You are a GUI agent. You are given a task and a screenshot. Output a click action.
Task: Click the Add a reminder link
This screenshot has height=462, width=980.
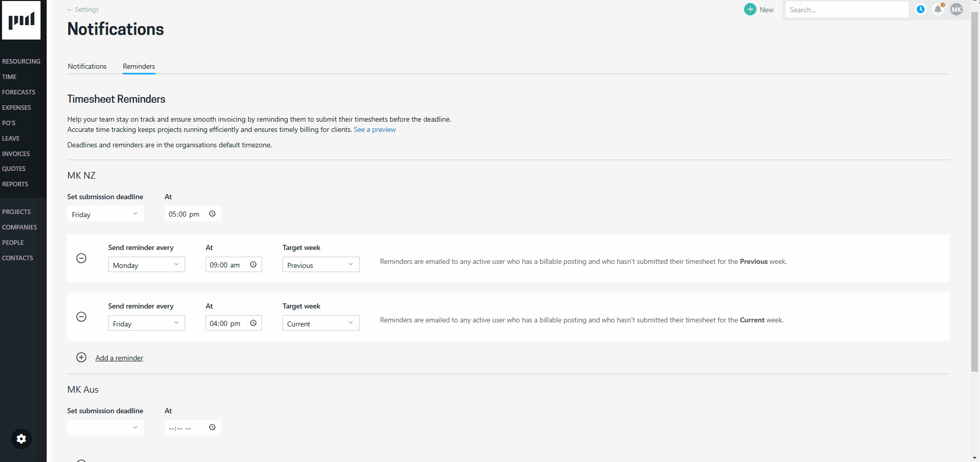click(x=119, y=358)
